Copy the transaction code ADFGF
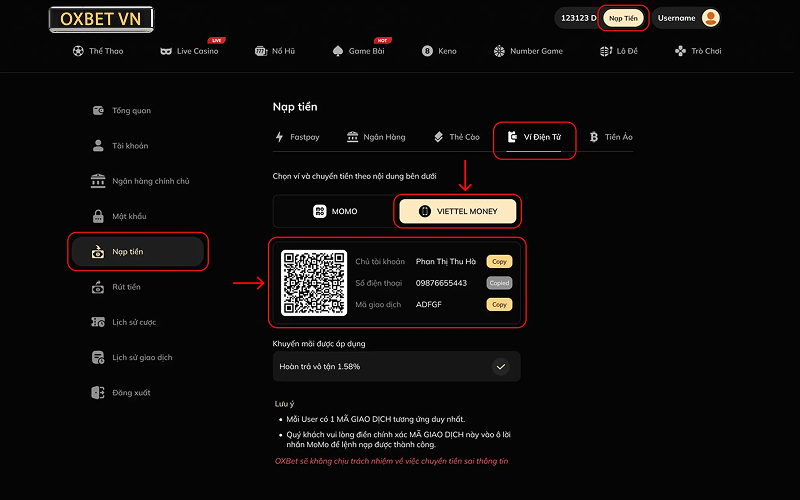 [x=499, y=304]
